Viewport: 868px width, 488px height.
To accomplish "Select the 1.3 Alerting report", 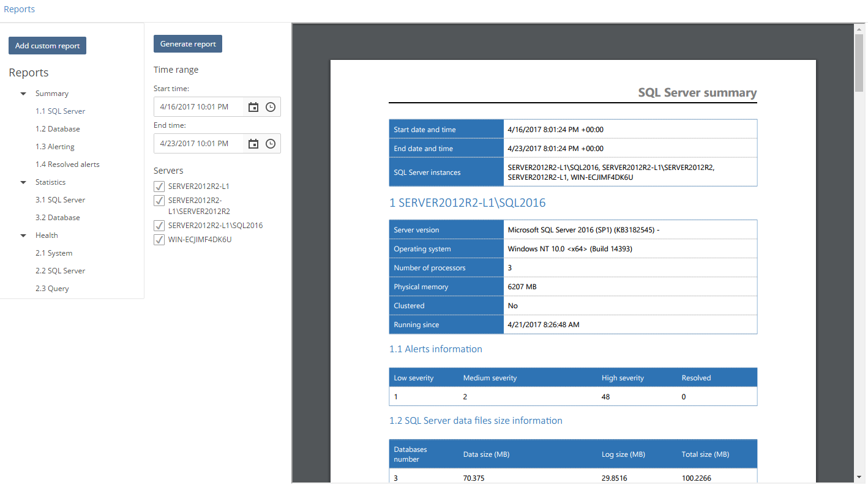I will point(54,146).
